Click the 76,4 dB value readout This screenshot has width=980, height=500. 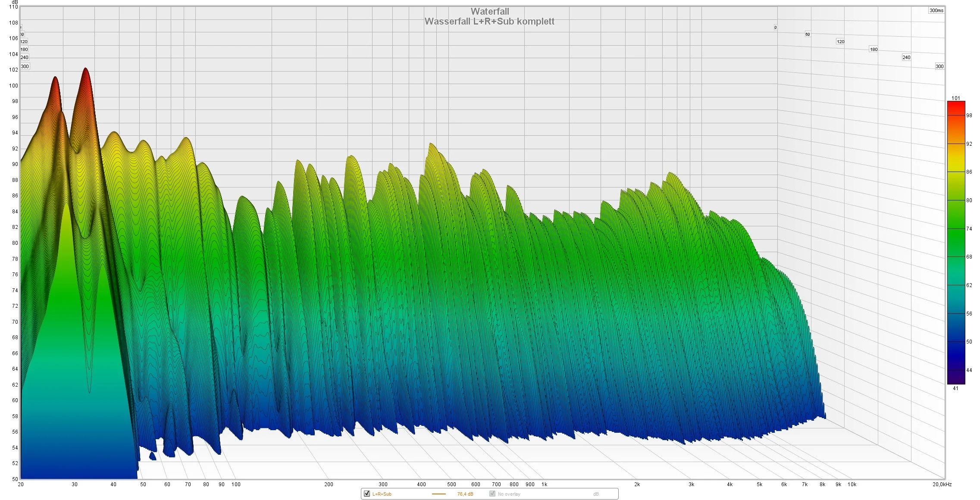[x=465, y=494]
